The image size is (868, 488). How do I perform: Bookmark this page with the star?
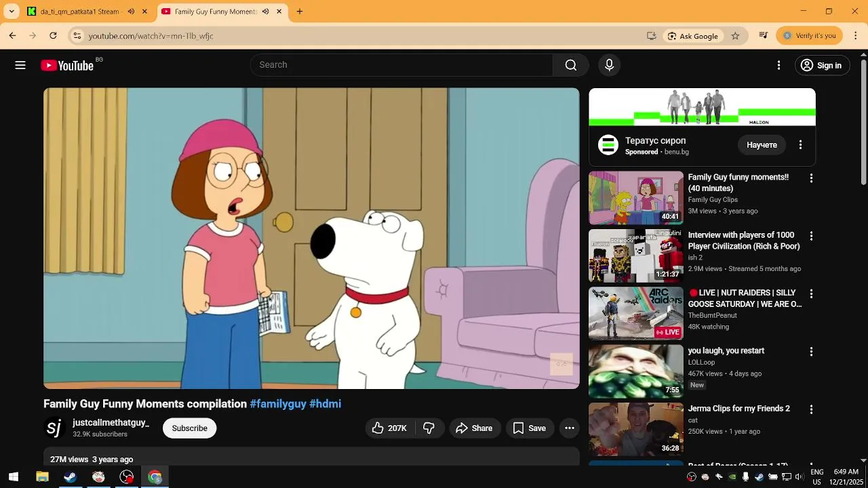pos(735,36)
